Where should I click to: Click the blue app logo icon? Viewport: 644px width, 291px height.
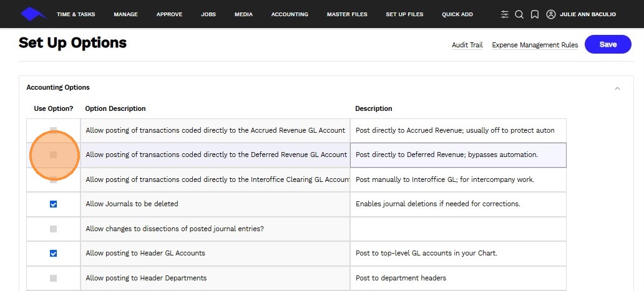[x=32, y=14]
